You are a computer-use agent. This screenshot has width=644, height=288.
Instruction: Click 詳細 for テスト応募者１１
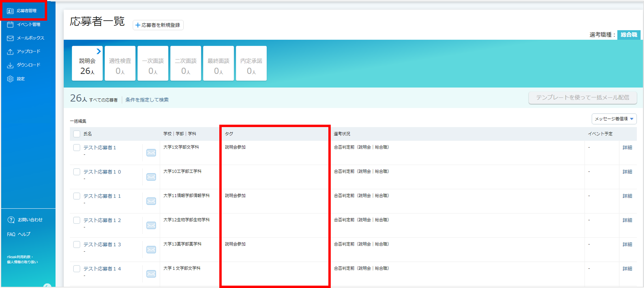(x=627, y=196)
